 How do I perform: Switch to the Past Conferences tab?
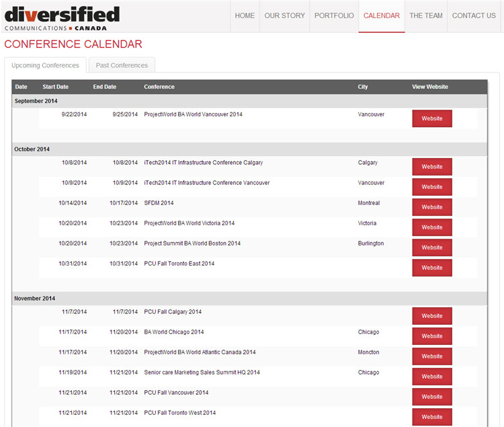(x=122, y=65)
